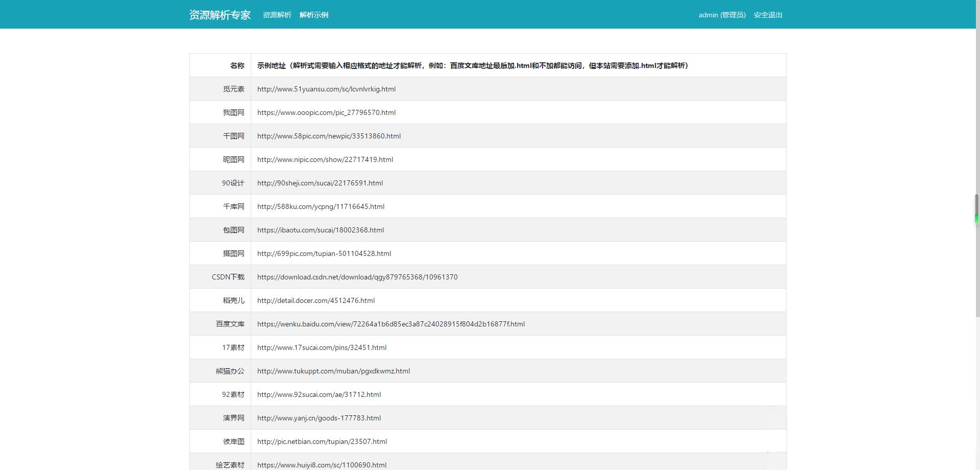The width and height of the screenshot is (980, 470).
Task: Click the CSDN下载 name cell
Action: tap(220, 277)
